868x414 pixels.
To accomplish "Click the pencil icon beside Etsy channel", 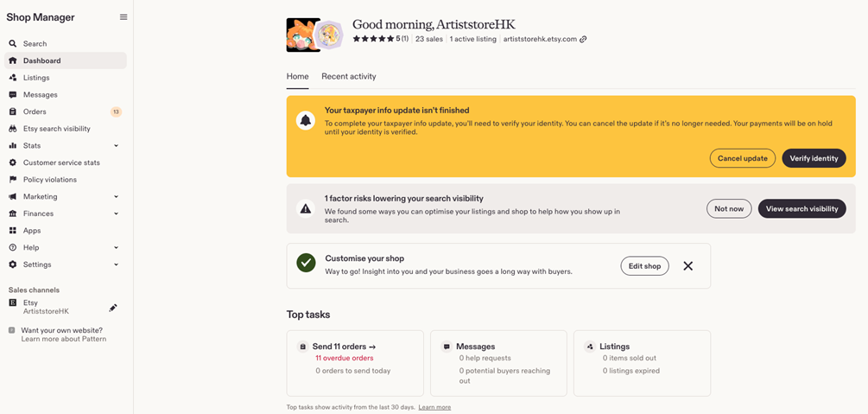I will (113, 308).
